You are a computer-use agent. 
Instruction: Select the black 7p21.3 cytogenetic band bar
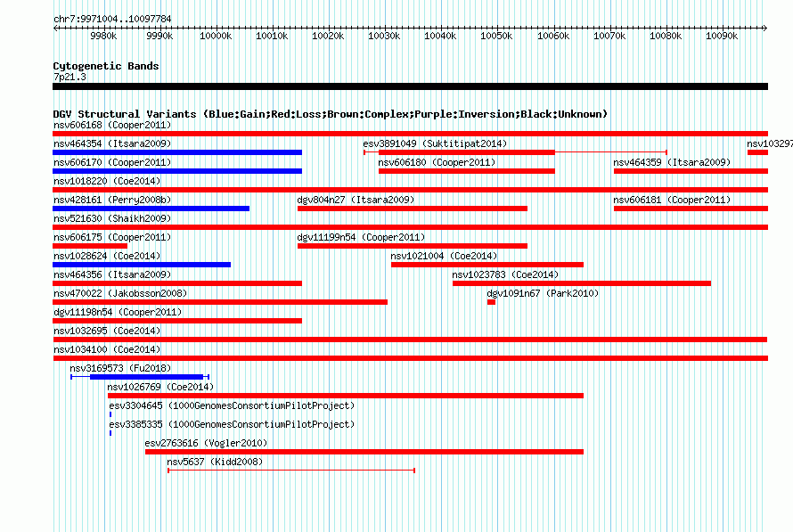410,86
